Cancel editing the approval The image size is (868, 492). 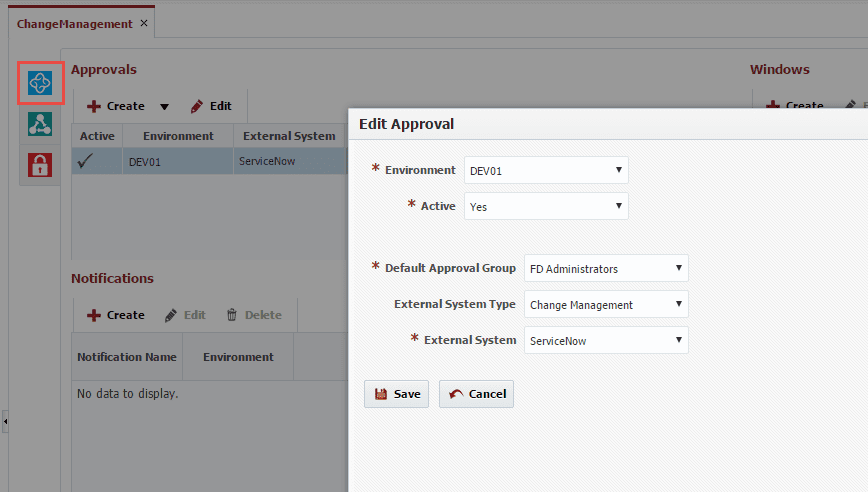tap(477, 394)
